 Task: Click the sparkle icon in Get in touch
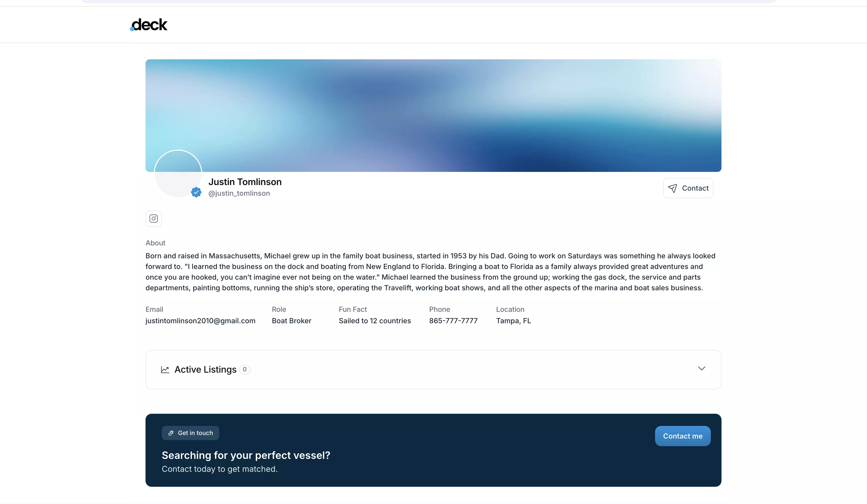tap(171, 433)
